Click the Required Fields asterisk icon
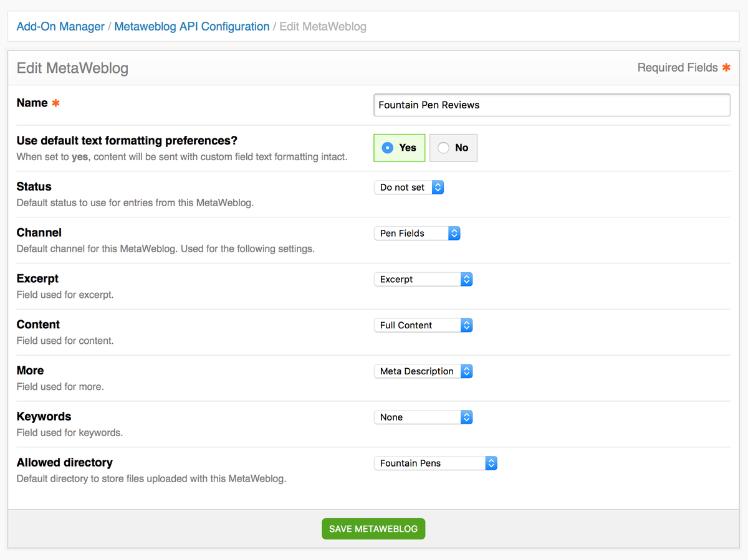The image size is (748, 560). pos(726,68)
